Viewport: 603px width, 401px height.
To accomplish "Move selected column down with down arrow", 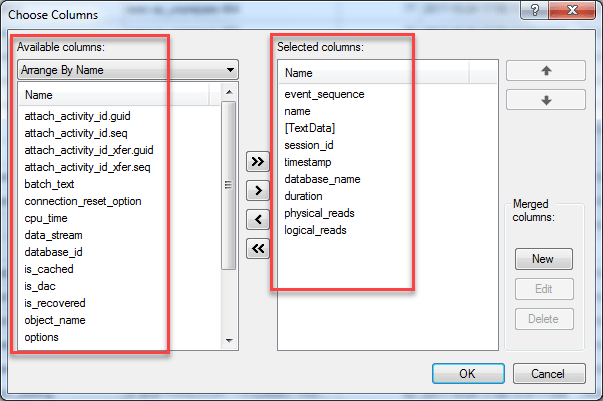I will pyautogui.click(x=546, y=100).
